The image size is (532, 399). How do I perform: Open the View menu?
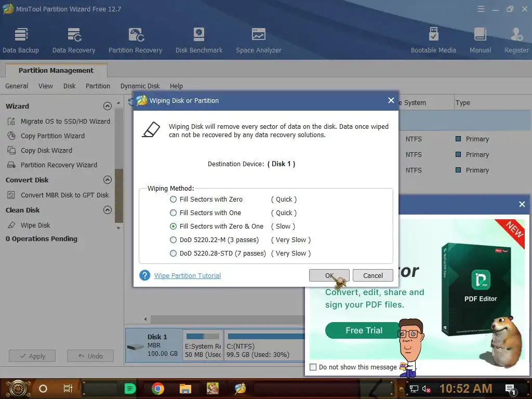46,86
